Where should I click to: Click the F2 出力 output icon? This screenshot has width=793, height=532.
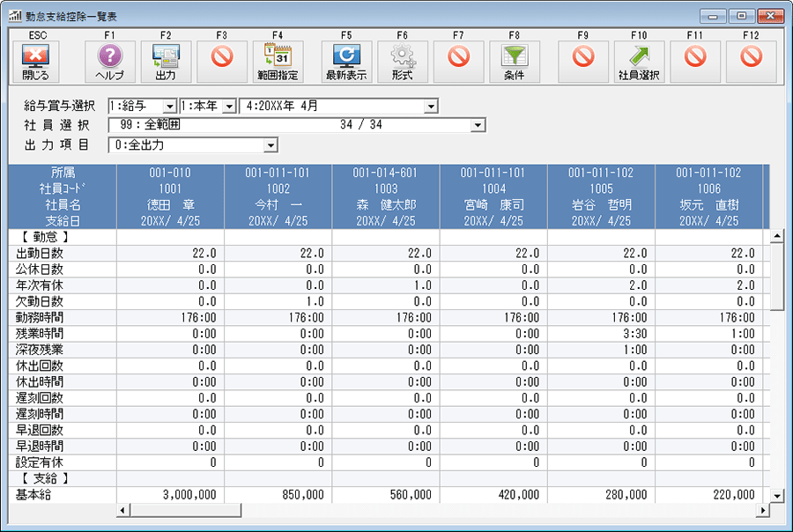coord(166,62)
